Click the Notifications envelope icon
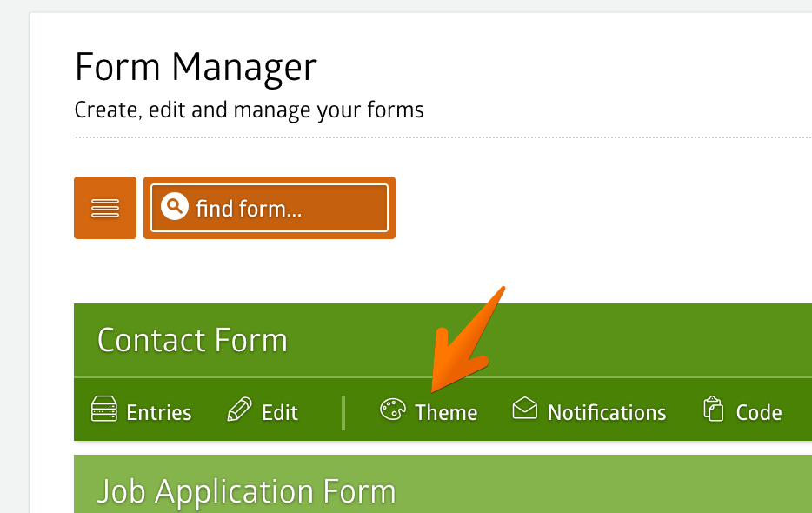 (x=524, y=408)
